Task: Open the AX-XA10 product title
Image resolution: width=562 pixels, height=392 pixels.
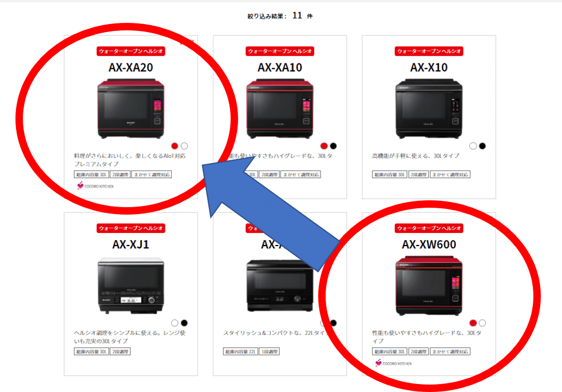Action: point(280,68)
